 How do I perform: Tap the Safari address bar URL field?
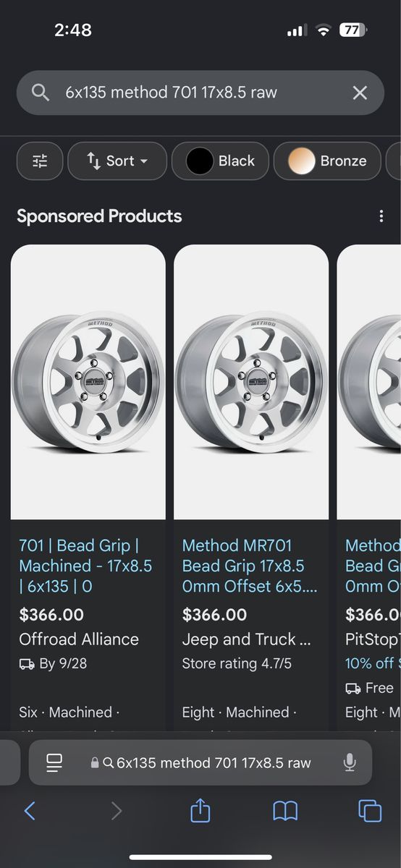200,762
